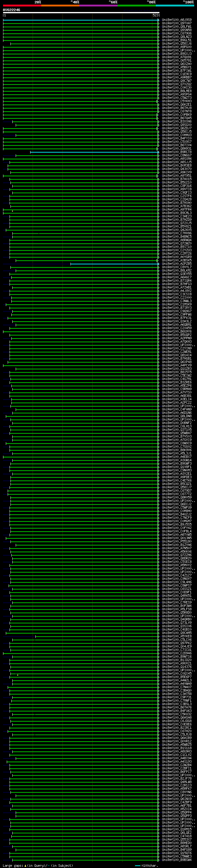Viewport: 197px width, 868px height.
Task: Click hit UniRef100_C8P316
Action: (x=177, y=186)
